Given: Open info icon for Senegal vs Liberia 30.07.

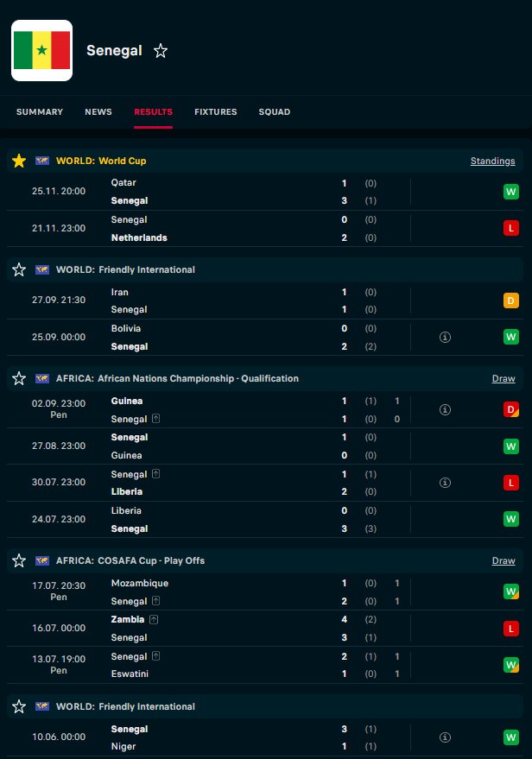Looking at the screenshot, I should (x=445, y=483).
